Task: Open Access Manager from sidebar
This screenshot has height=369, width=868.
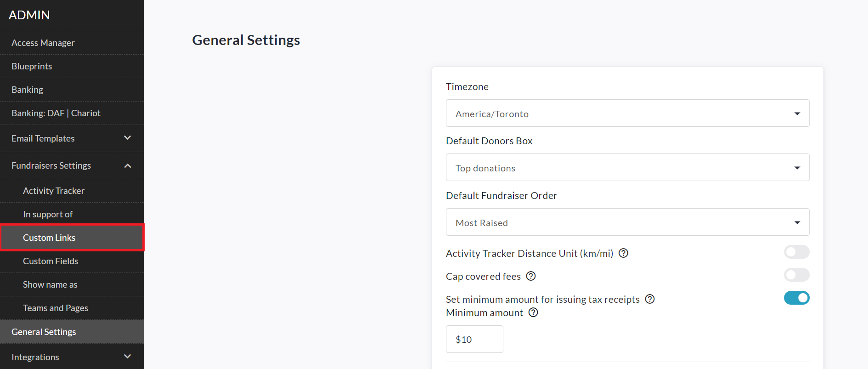Action: [43, 43]
